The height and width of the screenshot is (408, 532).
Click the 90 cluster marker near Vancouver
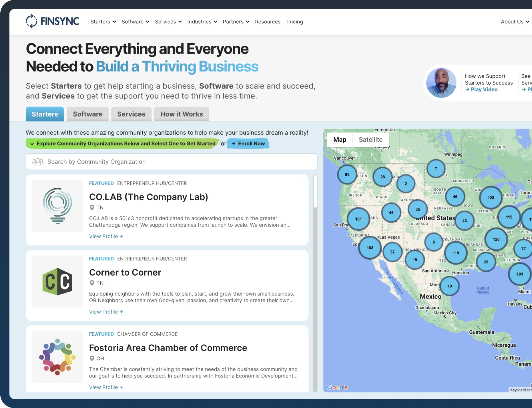click(347, 175)
